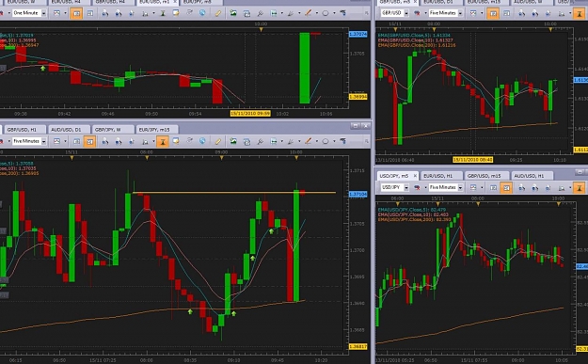The height and width of the screenshot is (364, 588).
Task: Open USD/JPY symbol dropdown in bottom-right chart
Action: pyautogui.click(x=405, y=187)
